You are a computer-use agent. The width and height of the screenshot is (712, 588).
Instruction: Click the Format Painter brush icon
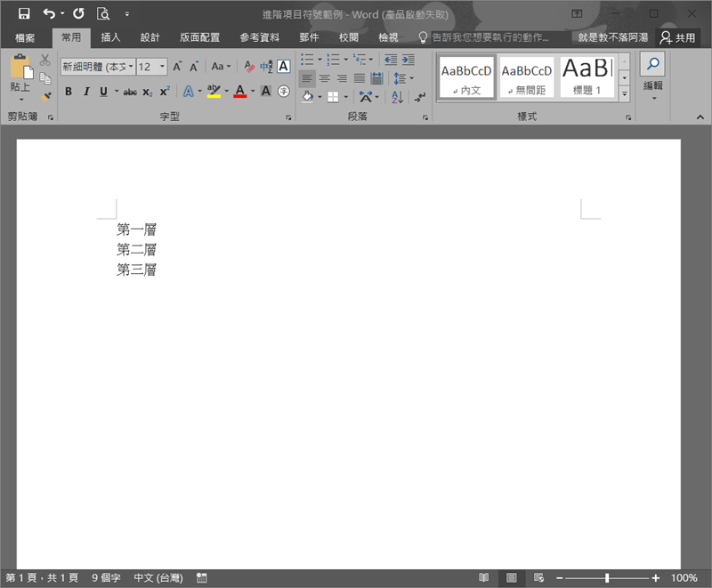coord(45,97)
